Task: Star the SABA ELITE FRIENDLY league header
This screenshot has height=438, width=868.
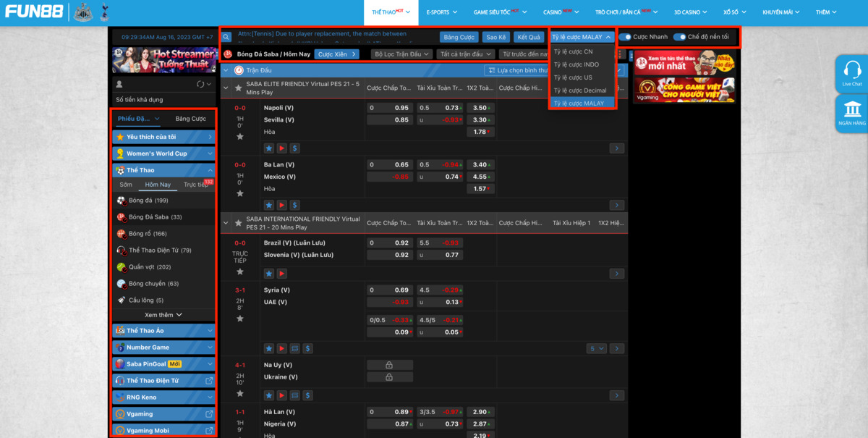Action: [x=238, y=88]
